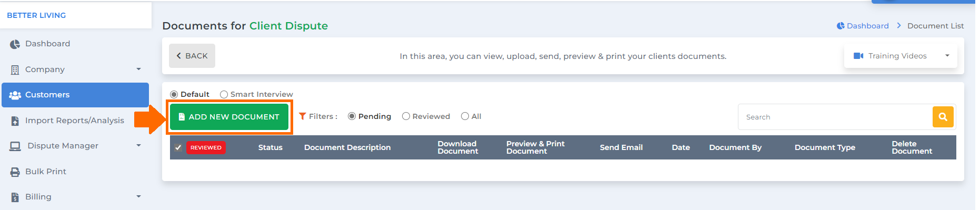Select the Smart Interview radio option

coord(224,94)
